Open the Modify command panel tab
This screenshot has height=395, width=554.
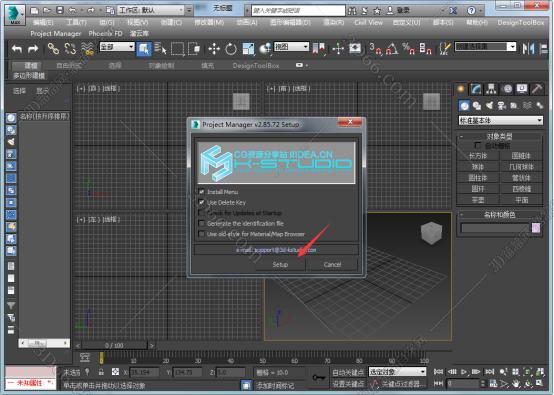tap(476, 89)
